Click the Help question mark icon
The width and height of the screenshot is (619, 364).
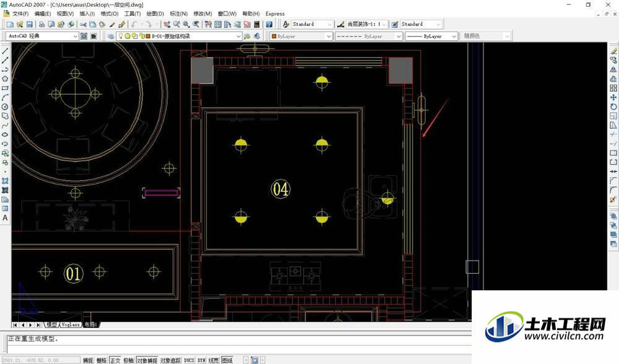(269, 25)
